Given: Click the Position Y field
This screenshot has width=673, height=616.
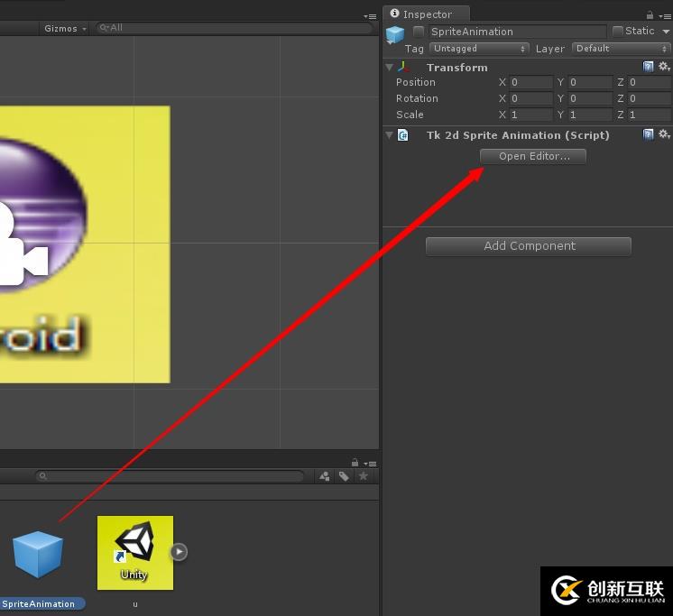Looking at the screenshot, I should click(x=590, y=82).
